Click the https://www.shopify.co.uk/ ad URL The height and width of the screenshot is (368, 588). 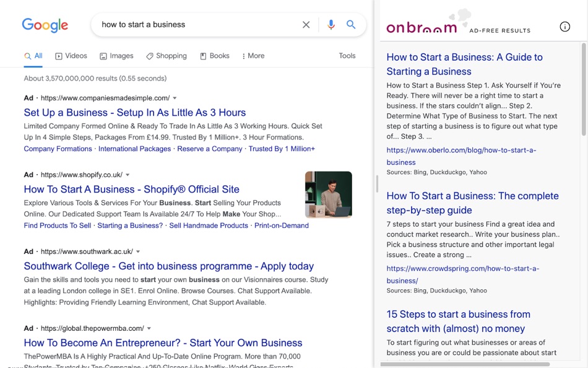(81, 175)
